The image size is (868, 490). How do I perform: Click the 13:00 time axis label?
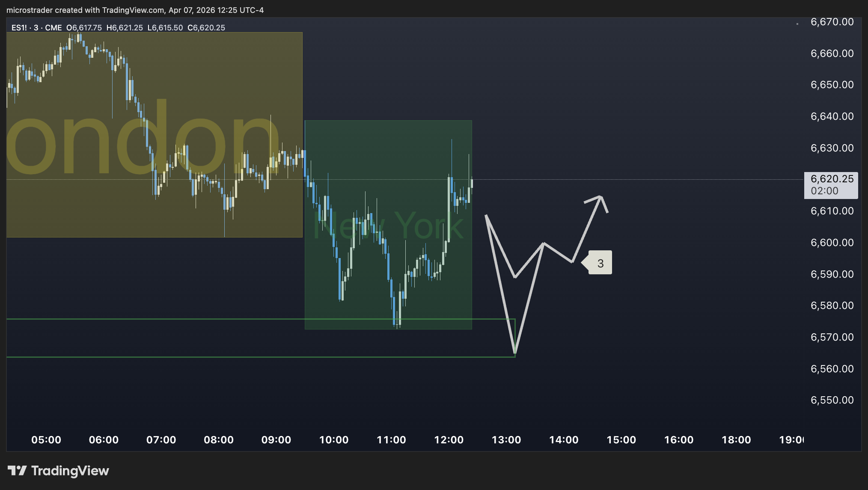506,440
